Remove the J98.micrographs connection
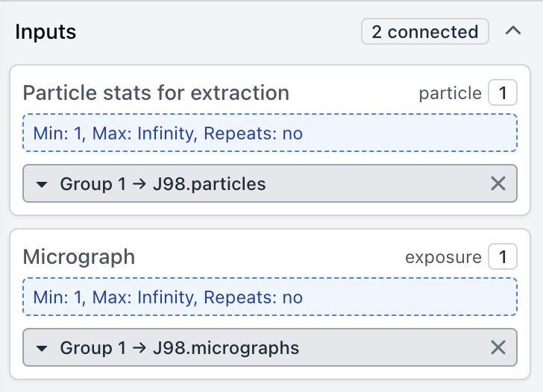Viewport: 543px width, 392px height. [498, 347]
